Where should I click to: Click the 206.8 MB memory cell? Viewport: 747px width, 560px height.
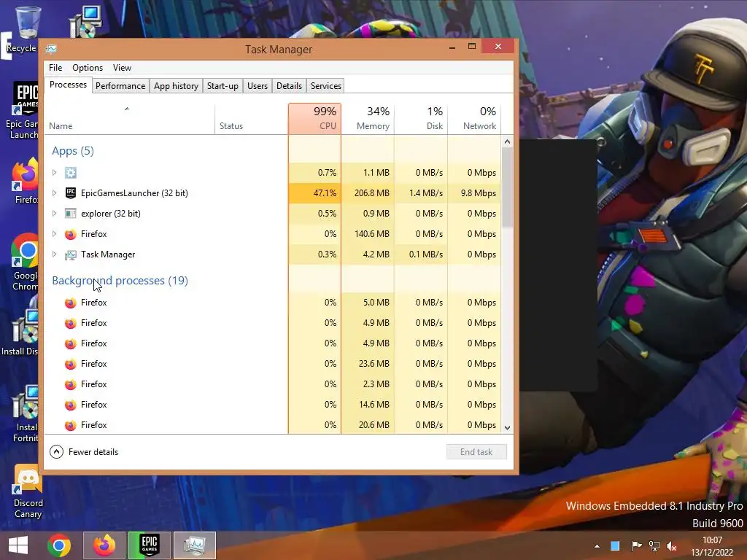click(x=368, y=192)
